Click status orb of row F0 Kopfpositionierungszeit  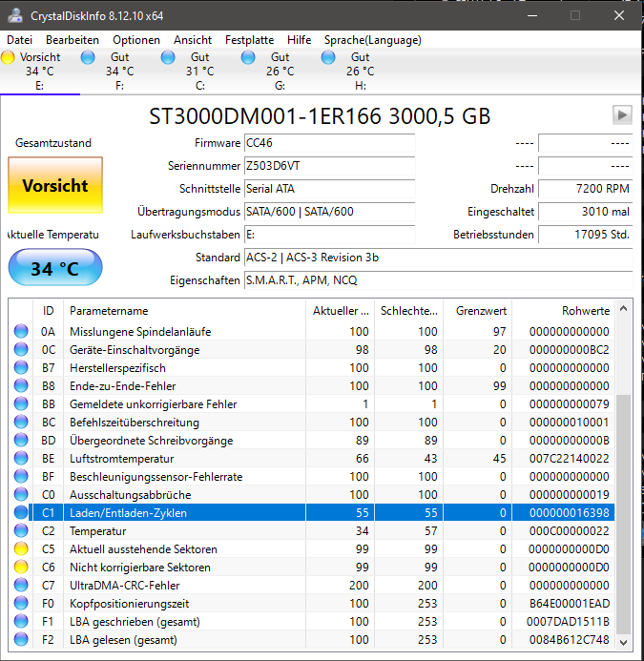point(21,603)
